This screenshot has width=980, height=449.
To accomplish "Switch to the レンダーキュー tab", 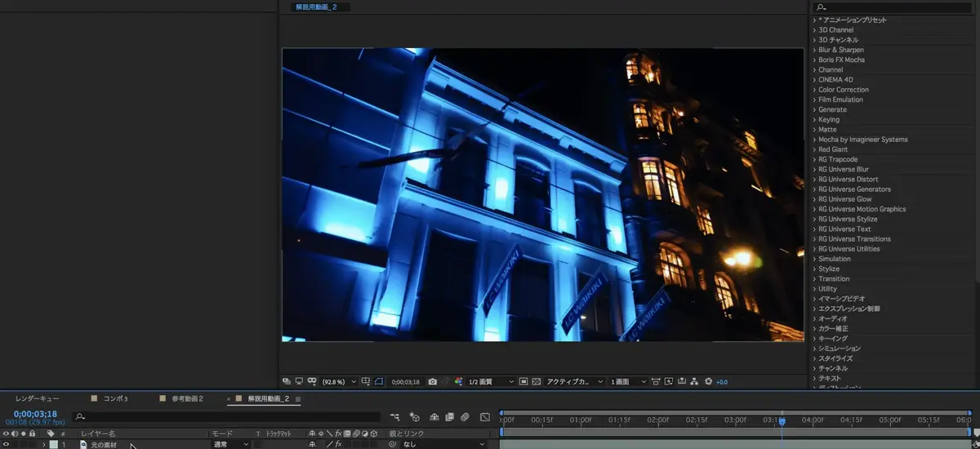I will pos(37,399).
